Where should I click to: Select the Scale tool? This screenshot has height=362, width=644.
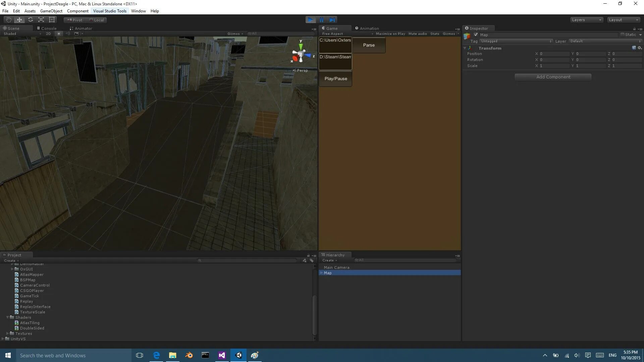[x=41, y=20]
